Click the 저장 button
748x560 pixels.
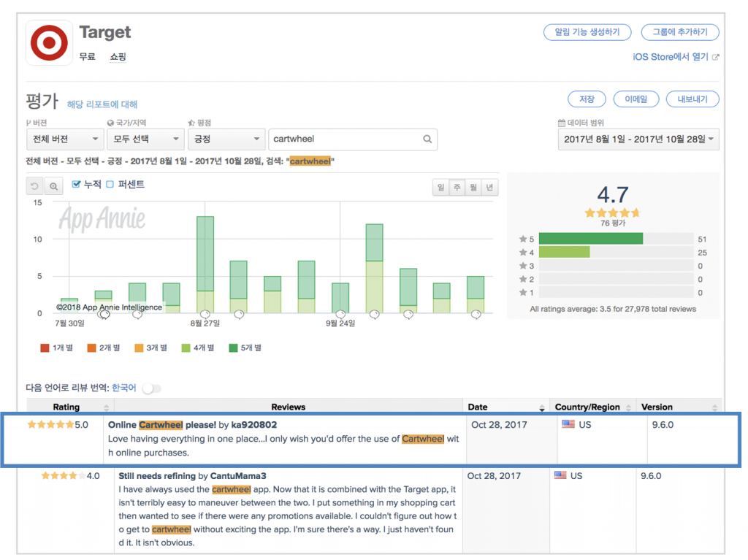point(587,99)
